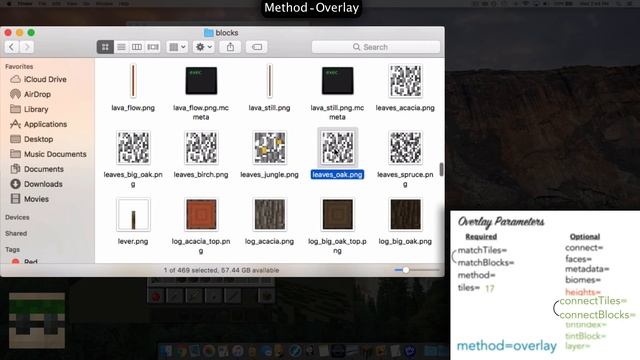Click the Share toolbar button
This screenshot has width=640, height=360.
230,47
